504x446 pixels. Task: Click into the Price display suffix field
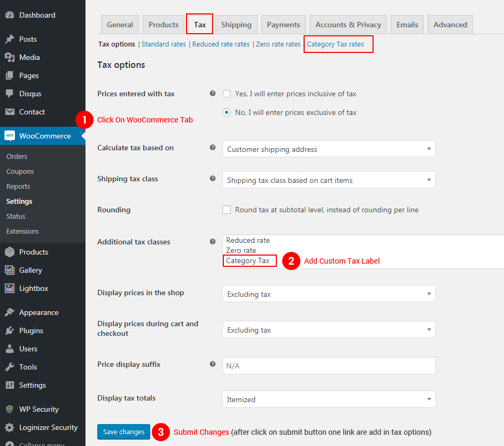pyautogui.click(x=329, y=365)
